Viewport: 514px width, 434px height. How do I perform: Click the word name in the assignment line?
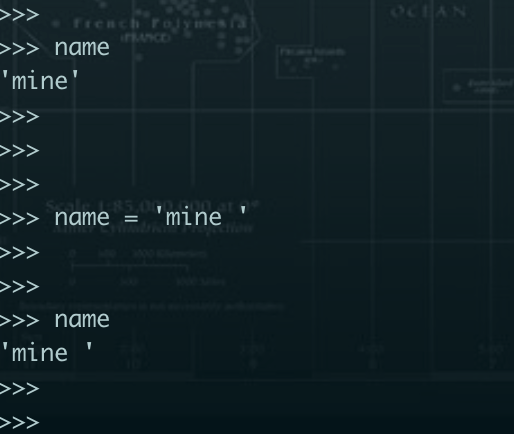tap(82, 218)
